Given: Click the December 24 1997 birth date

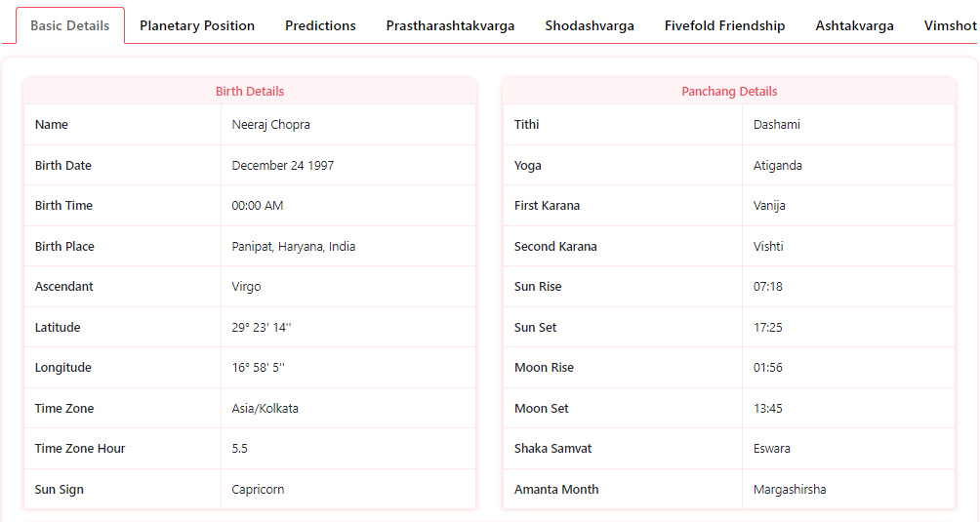Looking at the screenshot, I should click(x=282, y=166).
